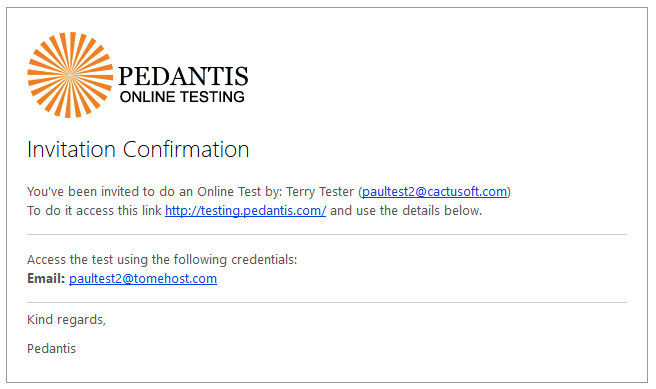Click the phrase "To do it access this link"
This screenshot has width=656, height=389.
coord(94,210)
